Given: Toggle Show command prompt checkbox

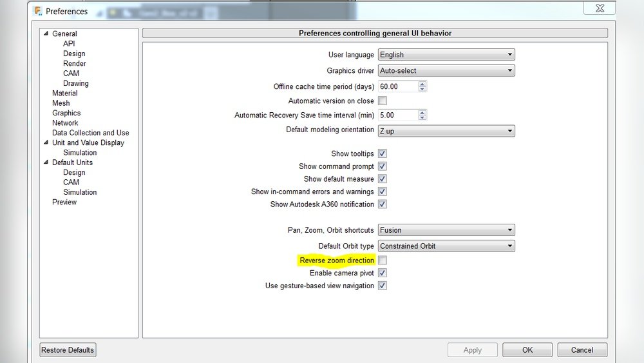Looking at the screenshot, I should click(x=383, y=166).
